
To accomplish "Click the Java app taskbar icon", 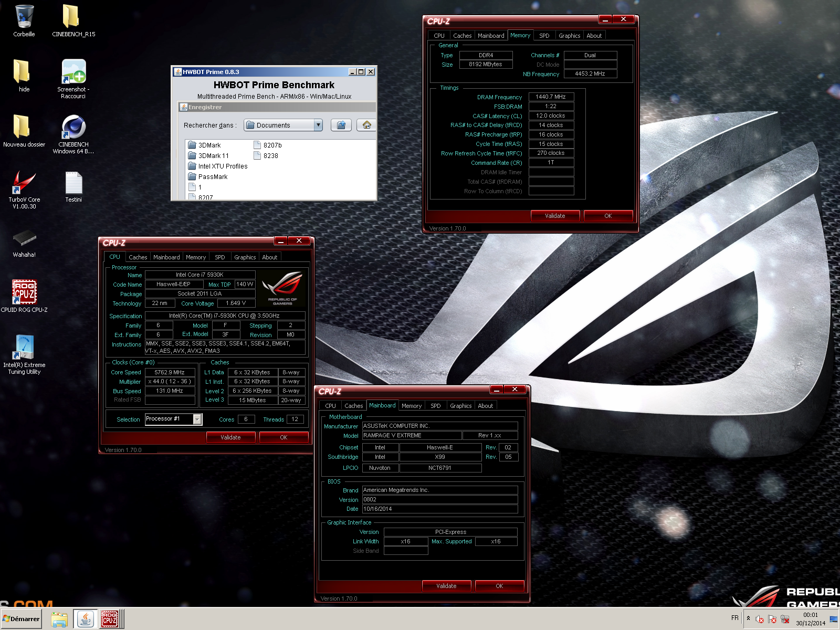I will click(x=85, y=619).
